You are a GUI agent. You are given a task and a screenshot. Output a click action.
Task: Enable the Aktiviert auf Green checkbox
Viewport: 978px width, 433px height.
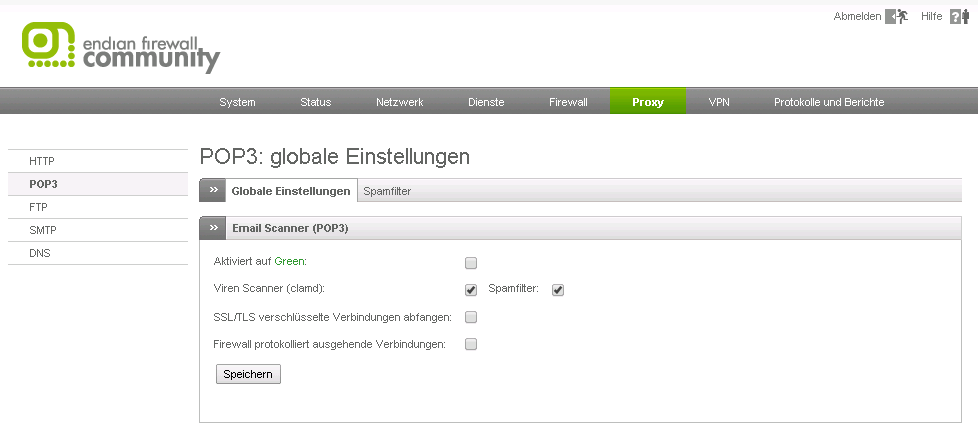tap(471, 263)
